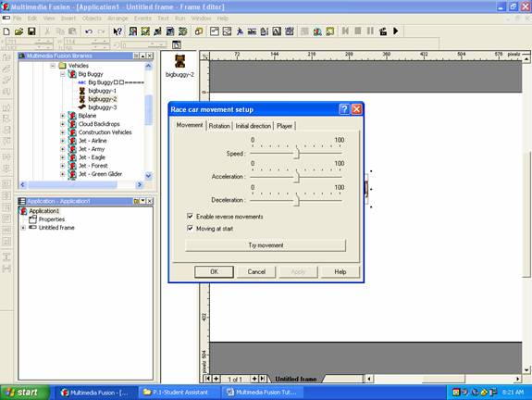Click the Windows start button

point(24,393)
